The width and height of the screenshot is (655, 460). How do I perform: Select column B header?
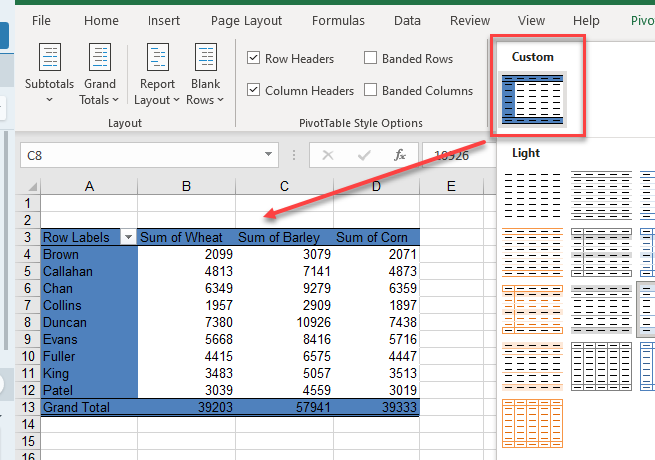coord(186,186)
